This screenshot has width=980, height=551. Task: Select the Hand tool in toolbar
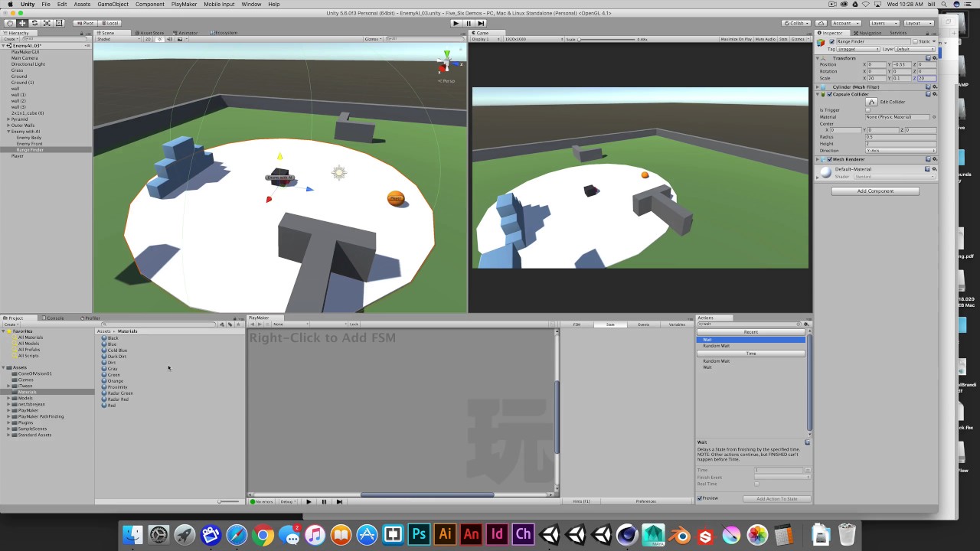(9, 23)
